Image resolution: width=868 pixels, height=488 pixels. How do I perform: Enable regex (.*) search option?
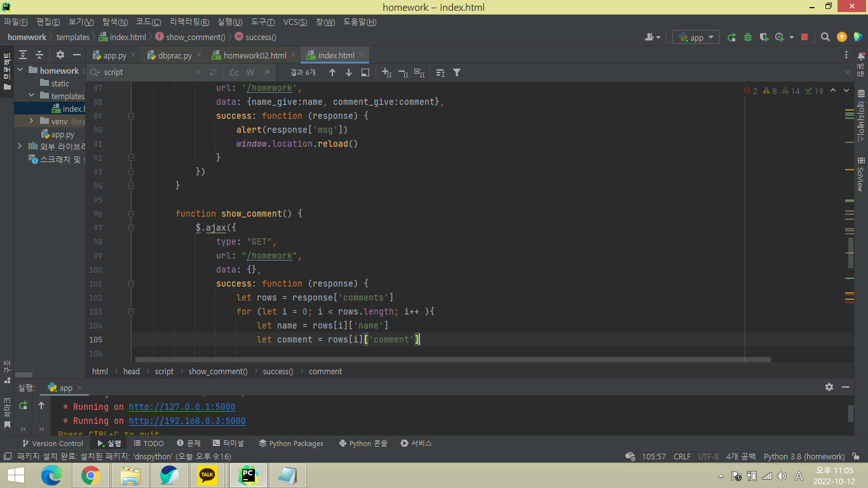tap(267, 72)
